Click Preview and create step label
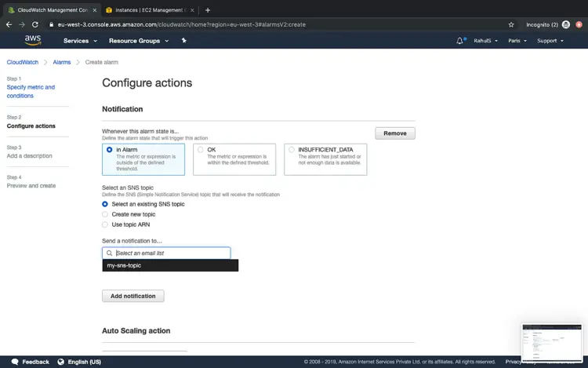The width and height of the screenshot is (588, 368). click(x=31, y=186)
